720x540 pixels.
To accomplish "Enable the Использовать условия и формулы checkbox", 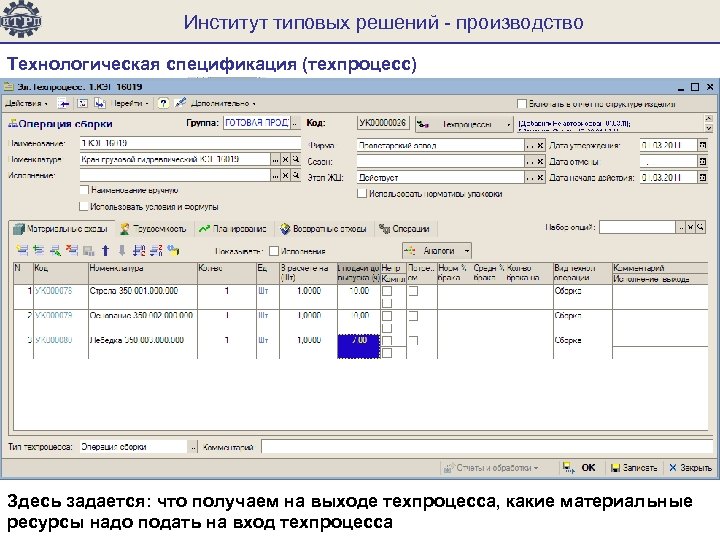I will pos(84,207).
